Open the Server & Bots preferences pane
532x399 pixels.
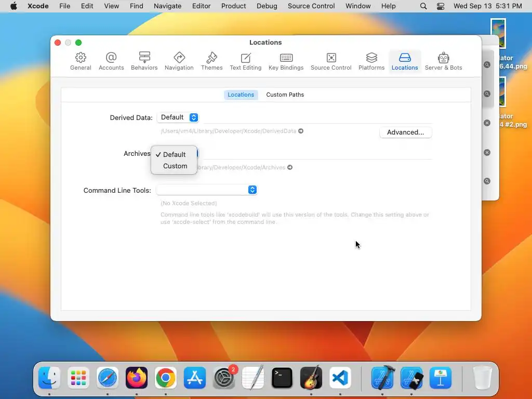click(444, 61)
